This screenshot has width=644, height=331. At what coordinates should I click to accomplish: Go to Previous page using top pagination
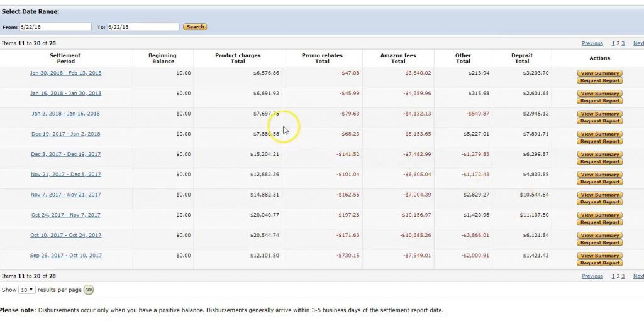592,44
